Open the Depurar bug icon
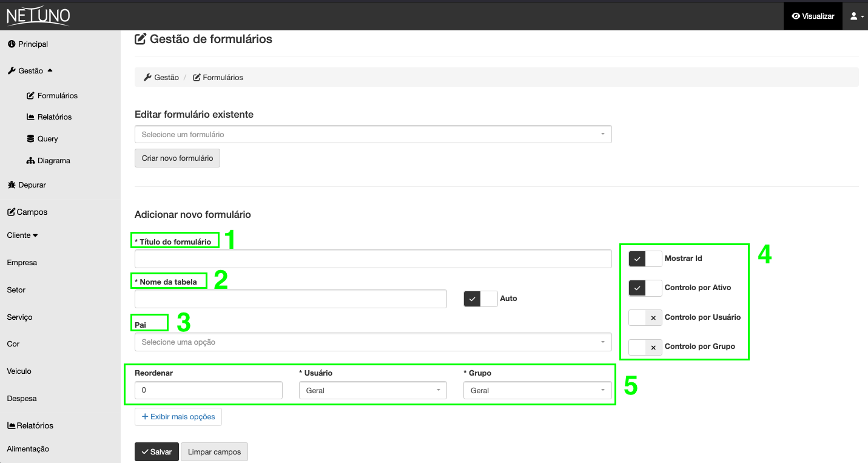Viewport: 868px width, 463px height. point(10,184)
